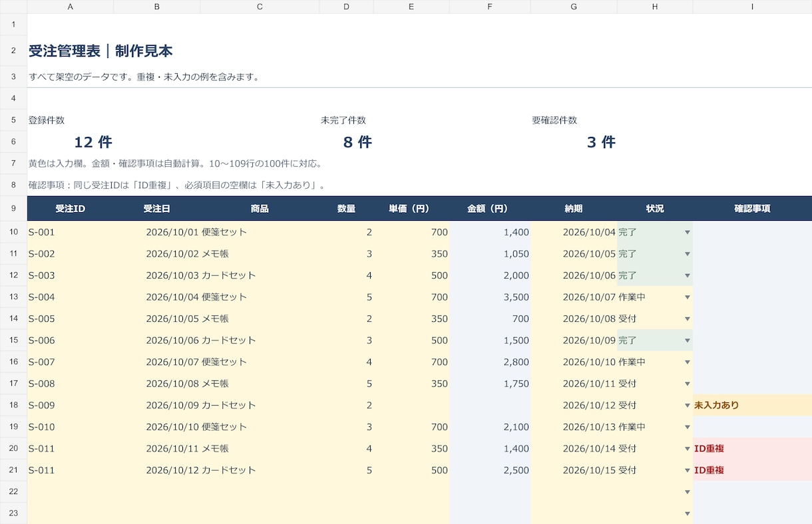
Task: Select cell S-009
Action: point(71,405)
